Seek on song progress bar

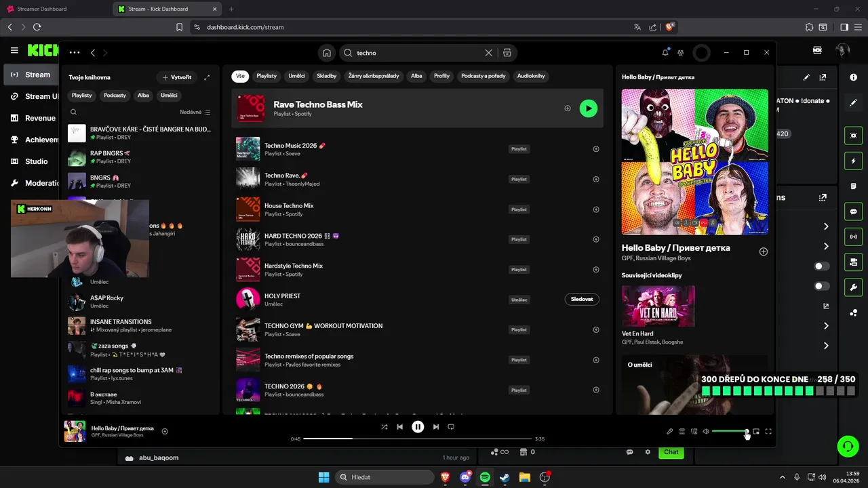(x=417, y=439)
